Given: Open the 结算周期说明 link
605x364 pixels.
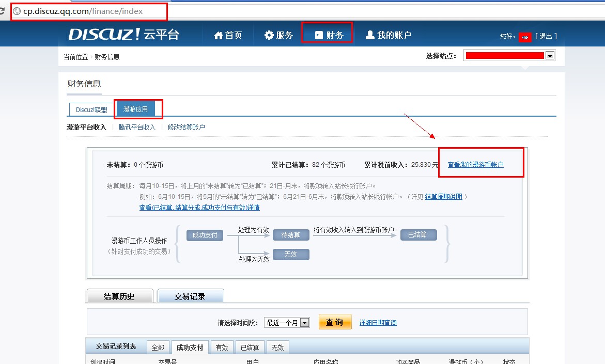Looking at the screenshot, I should pos(443,197).
